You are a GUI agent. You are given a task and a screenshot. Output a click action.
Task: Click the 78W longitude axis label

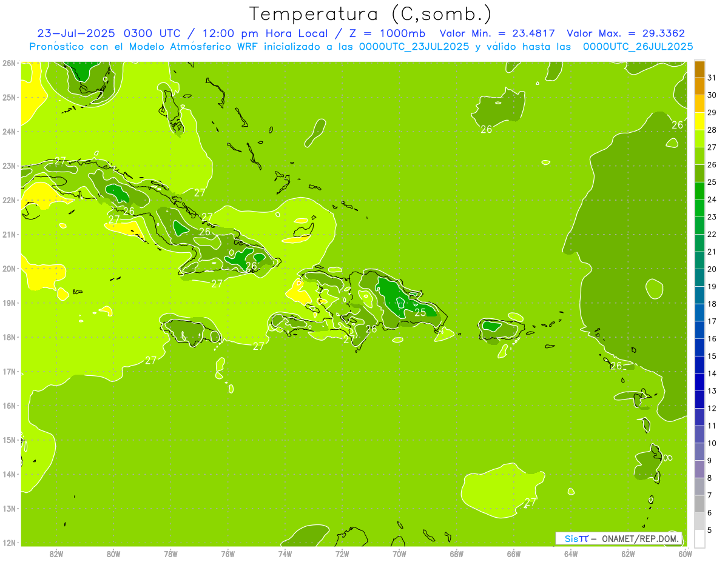point(170,554)
